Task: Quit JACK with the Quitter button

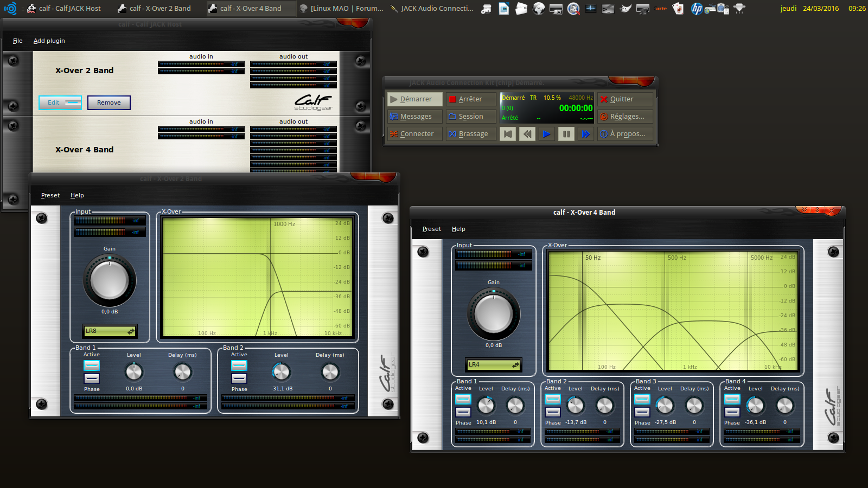Action: [x=625, y=99]
